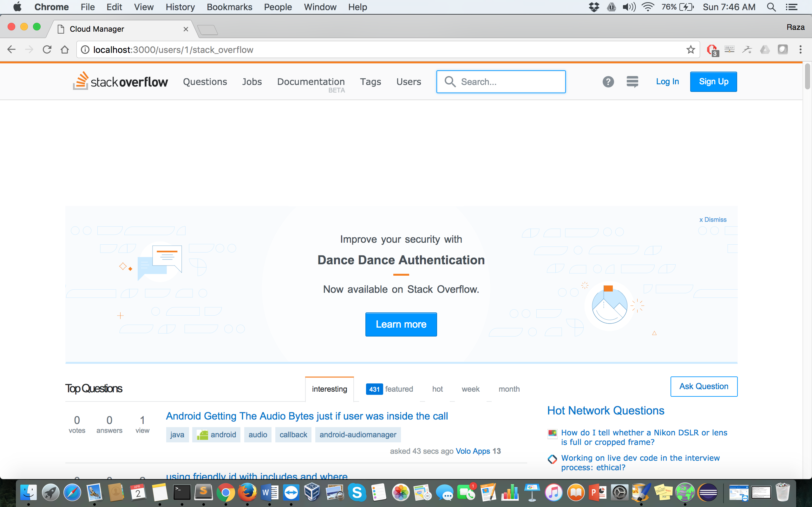Click the Dropbox icon in menu bar
Screen dimensions: 812x507
pyautogui.click(x=594, y=7)
